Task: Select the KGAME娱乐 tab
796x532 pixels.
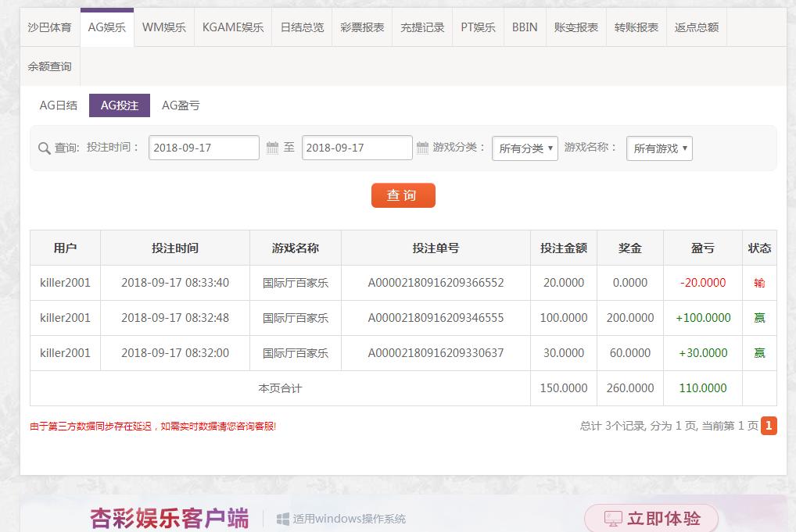Action: (x=233, y=27)
